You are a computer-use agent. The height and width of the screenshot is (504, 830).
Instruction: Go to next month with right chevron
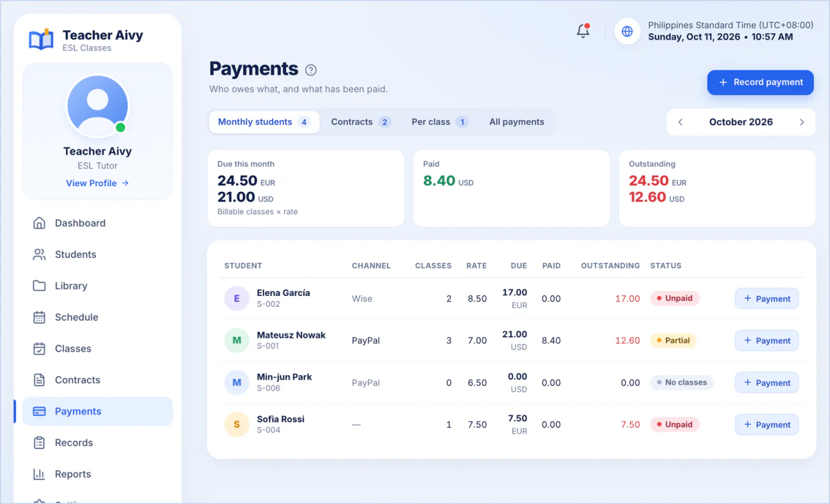[x=802, y=122]
